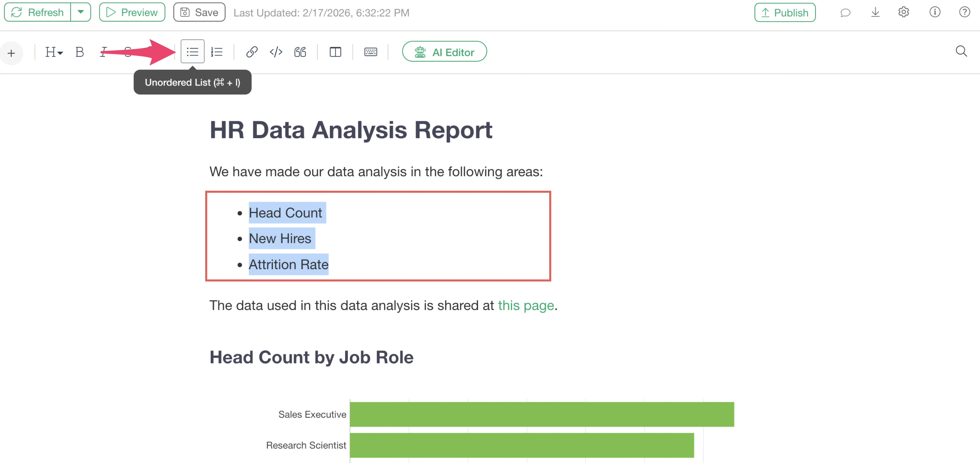Insert a link with the chain icon

tap(252, 52)
